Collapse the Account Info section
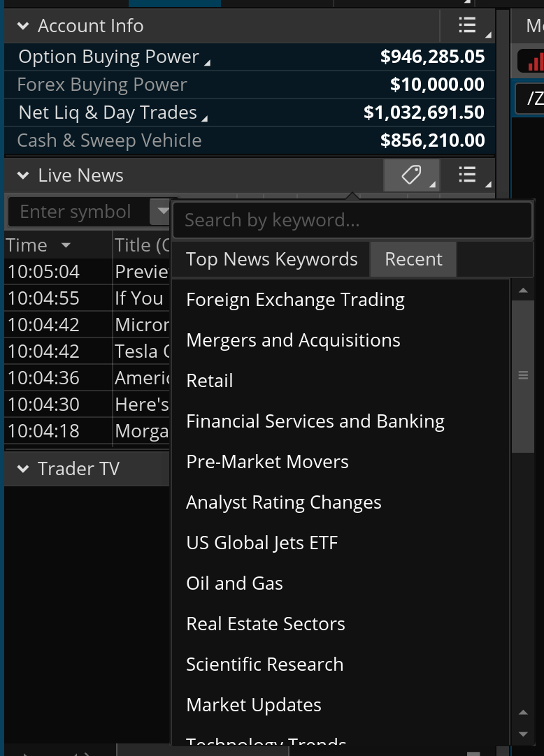544x756 pixels. pos(23,27)
